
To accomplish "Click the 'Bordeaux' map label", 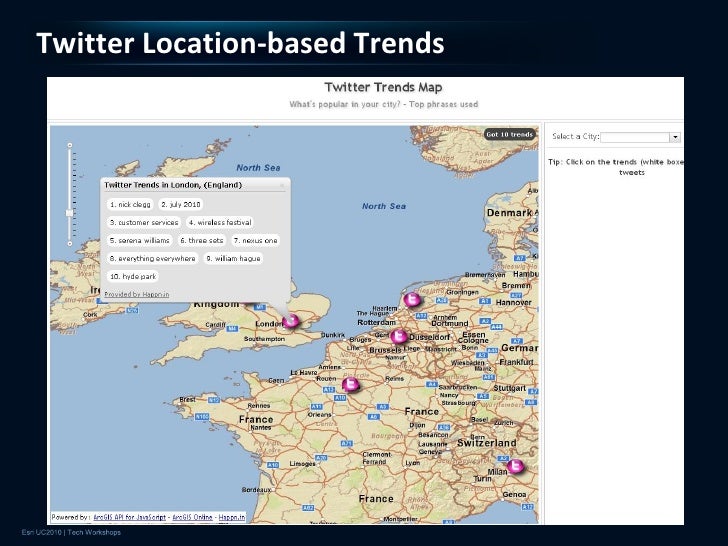I will pyautogui.click(x=256, y=489).
